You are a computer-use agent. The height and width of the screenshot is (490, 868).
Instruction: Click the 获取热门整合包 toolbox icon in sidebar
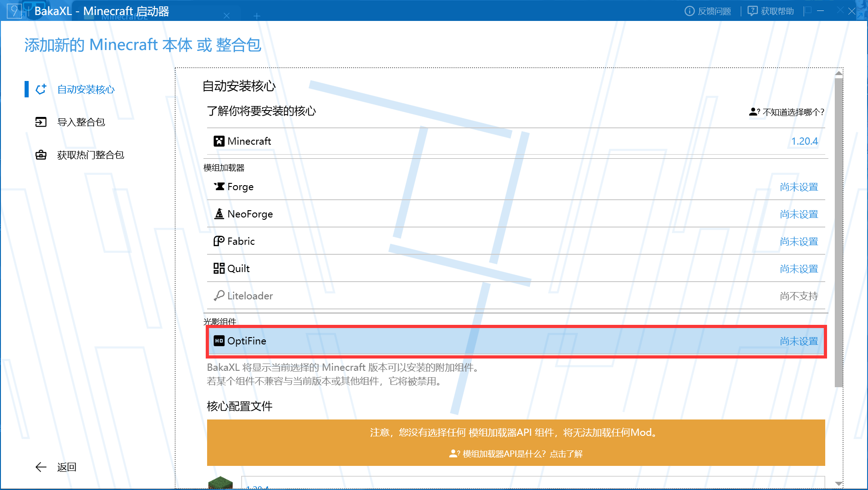coord(41,155)
